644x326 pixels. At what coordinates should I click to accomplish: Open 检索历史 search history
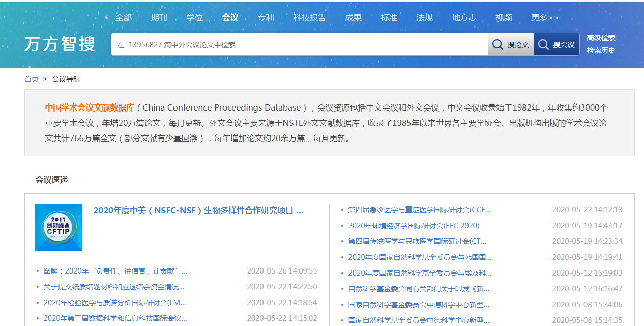601,50
